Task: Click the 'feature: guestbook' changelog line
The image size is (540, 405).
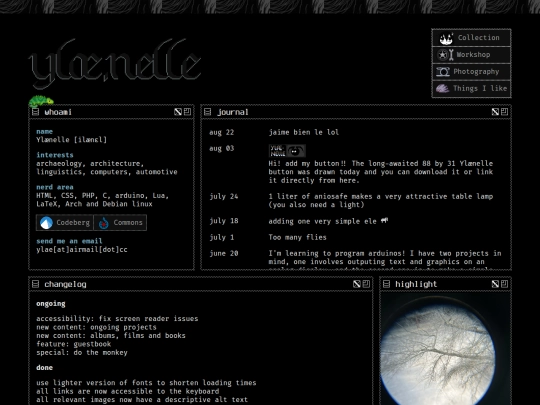Action: pyautogui.click(x=73, y=344)
